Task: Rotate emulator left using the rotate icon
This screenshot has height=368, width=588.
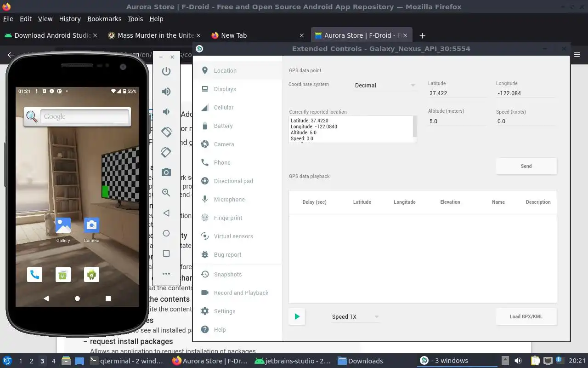Action: tap(166, 132)
